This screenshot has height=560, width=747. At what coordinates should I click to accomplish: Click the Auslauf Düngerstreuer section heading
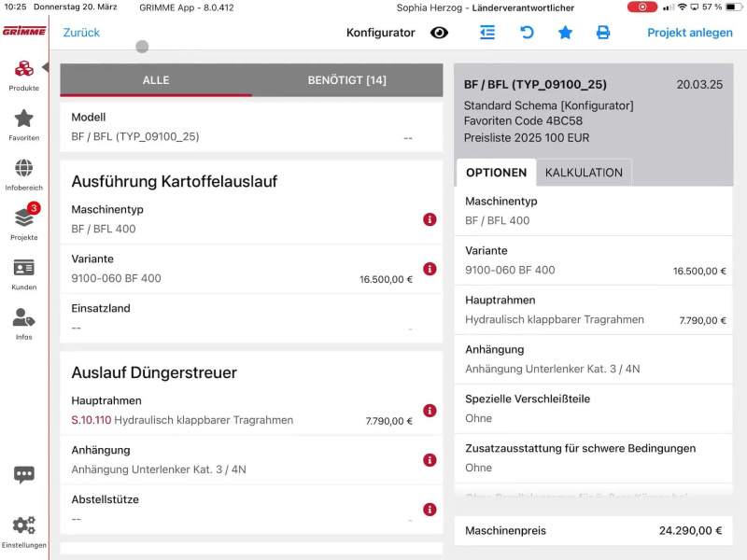(x=154, y=372)
